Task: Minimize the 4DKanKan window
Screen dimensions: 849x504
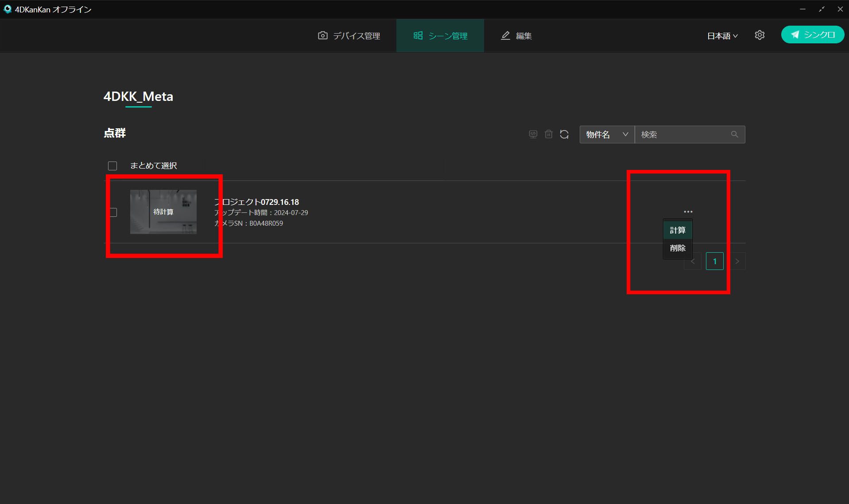Action: [x=802, y=9]
